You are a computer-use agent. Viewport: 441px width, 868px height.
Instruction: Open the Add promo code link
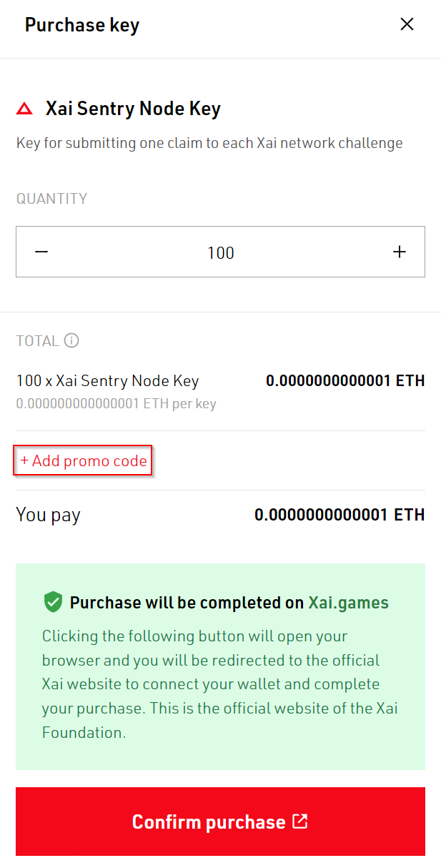click(x=84, y=461)
